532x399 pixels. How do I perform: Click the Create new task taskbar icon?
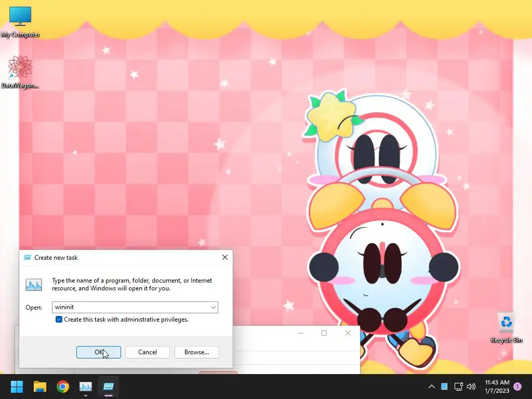click(109, 387)
